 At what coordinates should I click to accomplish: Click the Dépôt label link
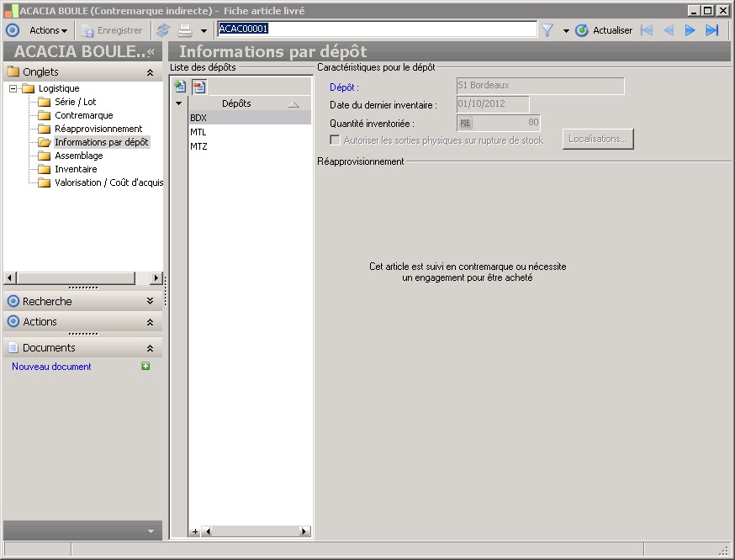[x=344, y=87]
